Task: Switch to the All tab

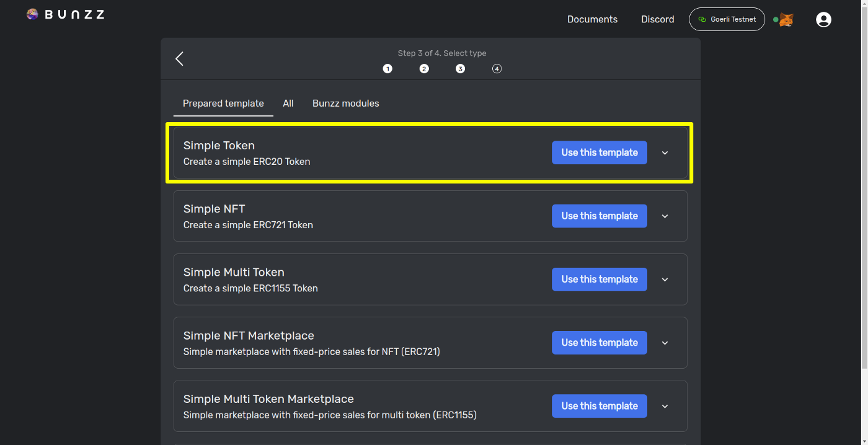Action: 288,104
